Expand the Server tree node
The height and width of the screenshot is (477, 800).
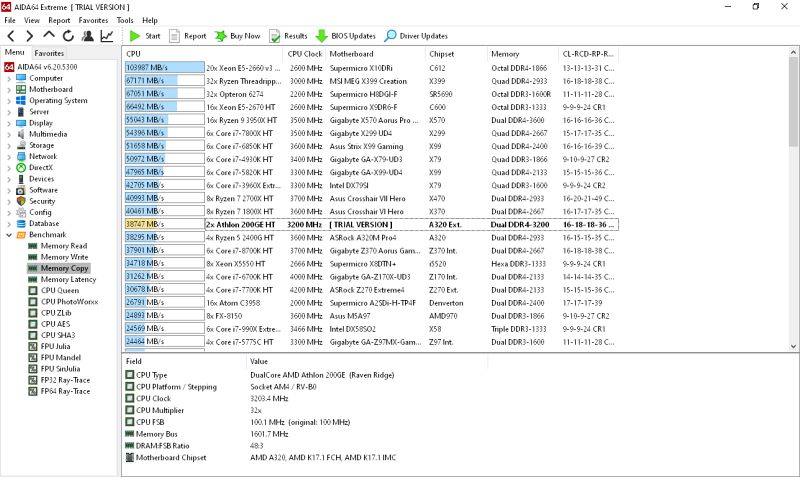(9, 112)
